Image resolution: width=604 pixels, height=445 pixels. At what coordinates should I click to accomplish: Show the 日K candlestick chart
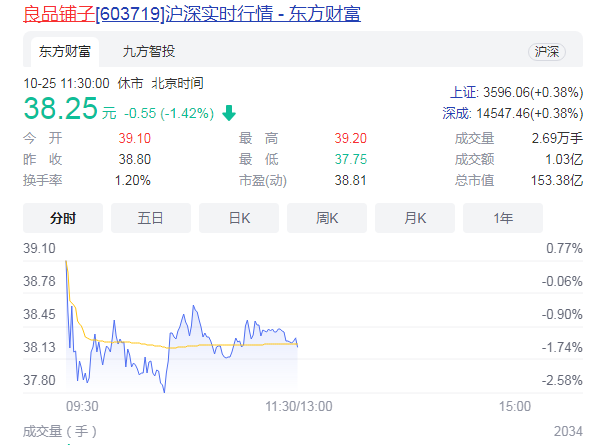click(239, 218)
